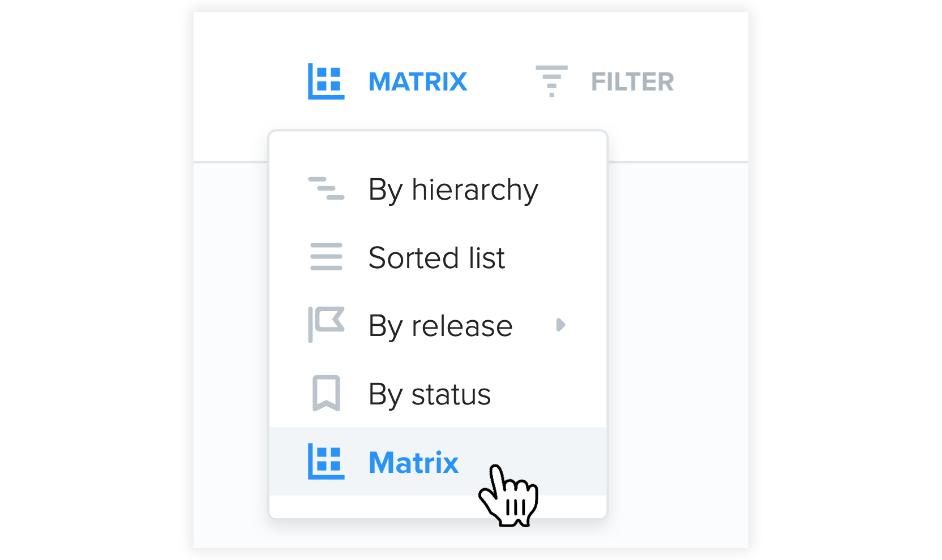942x560 pixels.
Task: Open the FILTER options
Action: pyautogui.click(x=632, y=82)
